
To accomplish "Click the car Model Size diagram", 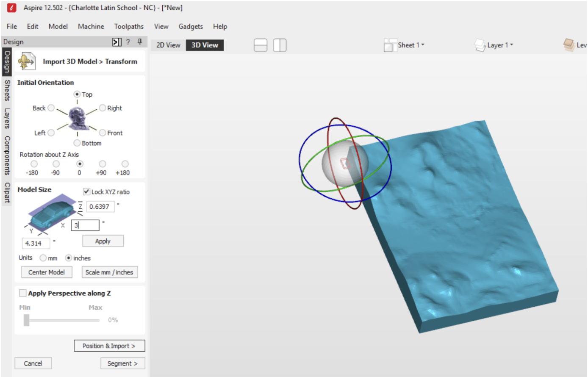I will [x=51, y=213].
